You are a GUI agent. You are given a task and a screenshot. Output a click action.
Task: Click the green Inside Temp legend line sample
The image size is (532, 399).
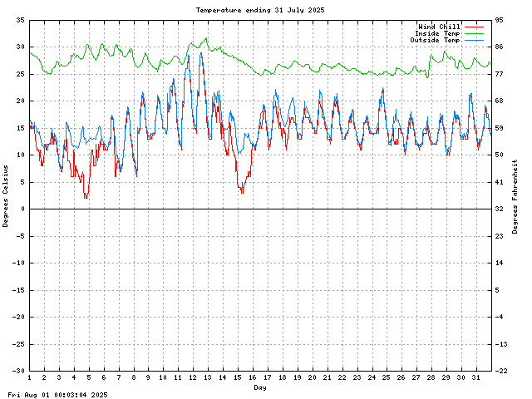474,33
